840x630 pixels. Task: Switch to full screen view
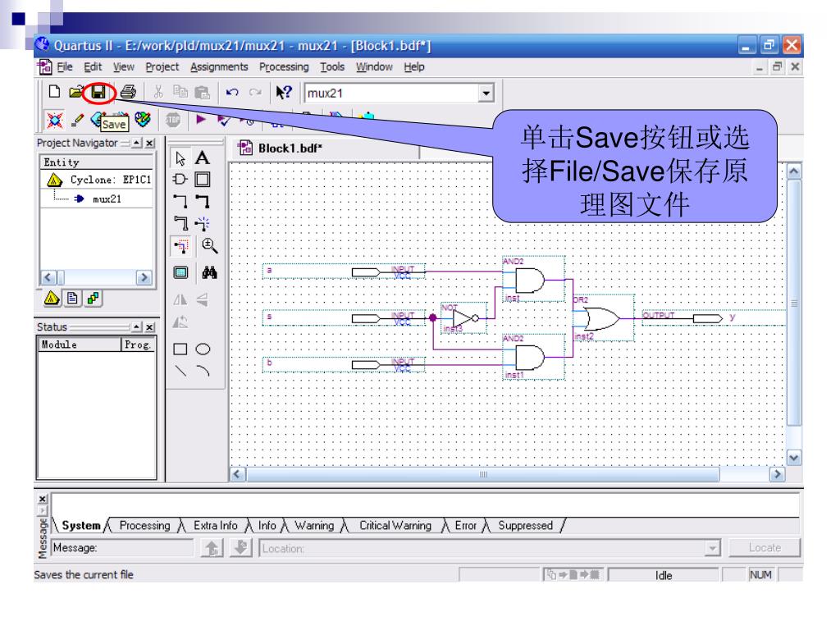click(180, 272)
